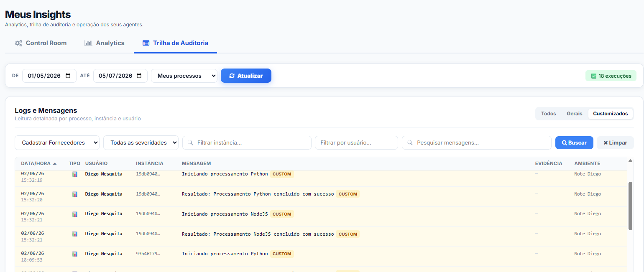
Task: Click the timestamp 02/06/26 15:32:20
Action: [33, 197]
